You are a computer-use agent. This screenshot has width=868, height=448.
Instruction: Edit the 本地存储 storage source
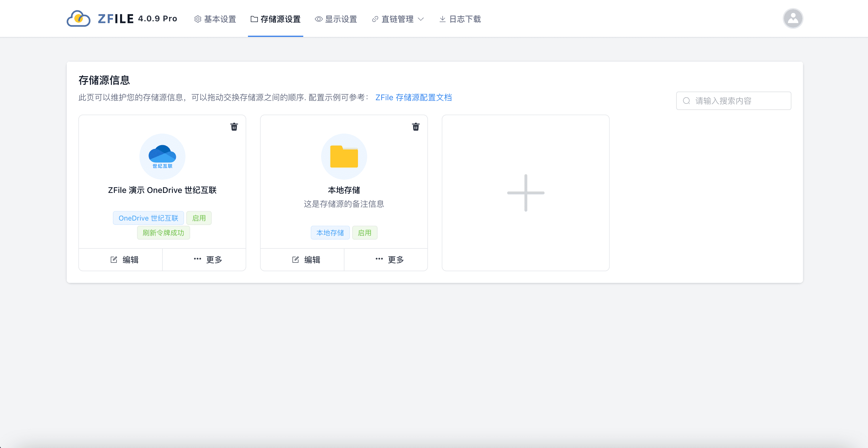tap(306, 259)
